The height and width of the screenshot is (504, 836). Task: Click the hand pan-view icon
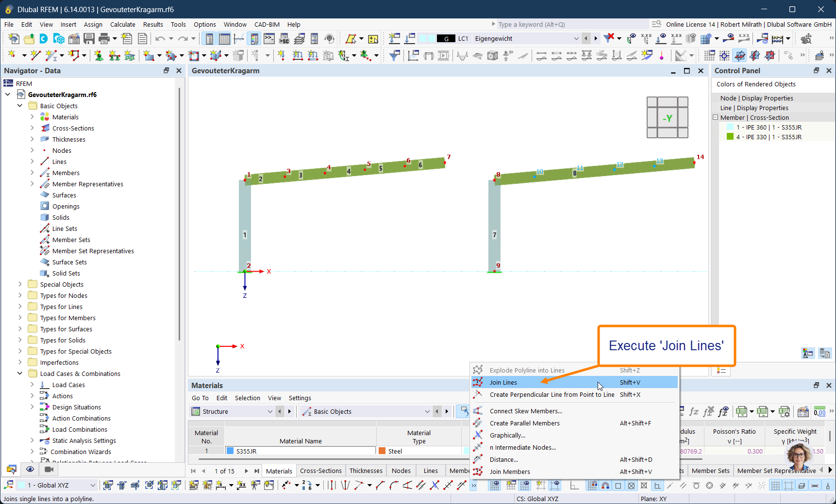(806, 39)
